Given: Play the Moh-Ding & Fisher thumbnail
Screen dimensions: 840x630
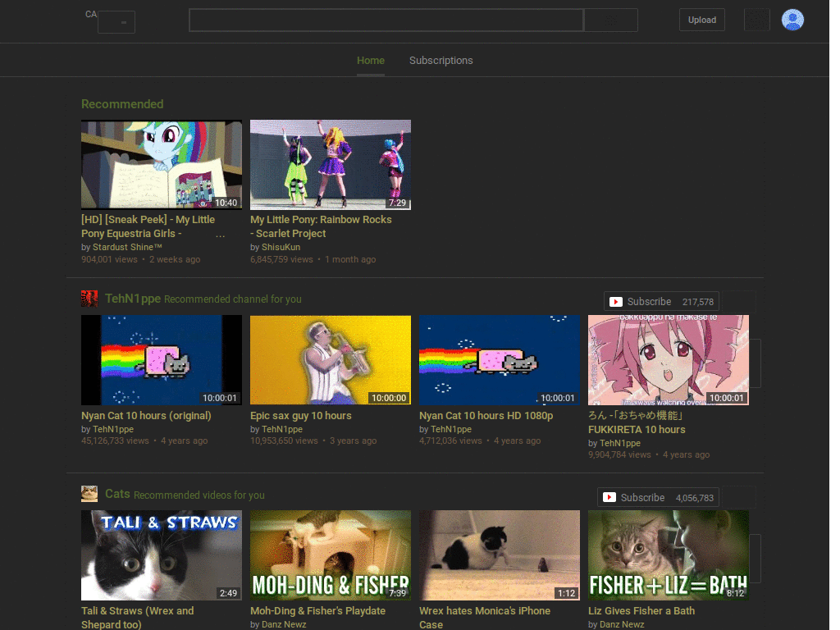Looking at the screenshot, I should [331, 555].
